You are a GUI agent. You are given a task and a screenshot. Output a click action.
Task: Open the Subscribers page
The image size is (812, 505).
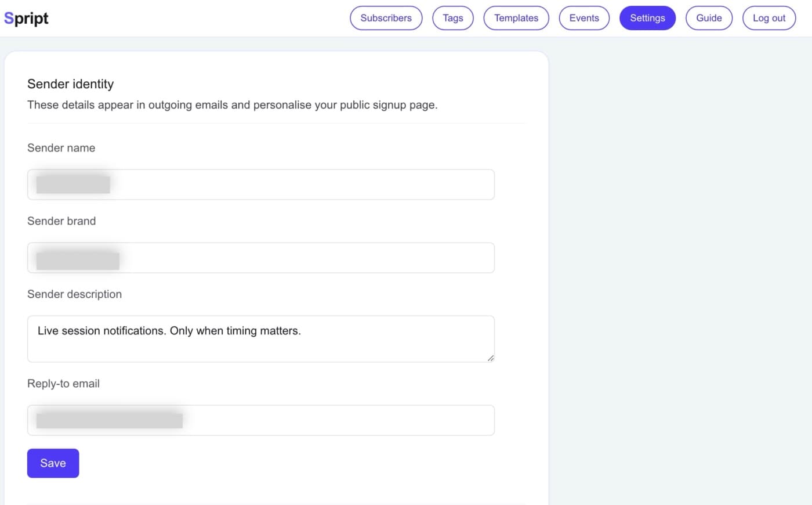pyautogui.click(x=386, y=18)
